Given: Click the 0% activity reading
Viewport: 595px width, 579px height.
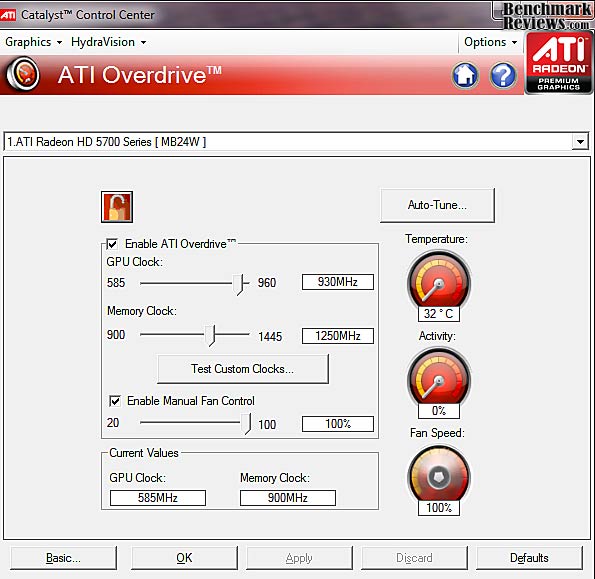Looking at the screenshot, I should (x=439, y=411).
